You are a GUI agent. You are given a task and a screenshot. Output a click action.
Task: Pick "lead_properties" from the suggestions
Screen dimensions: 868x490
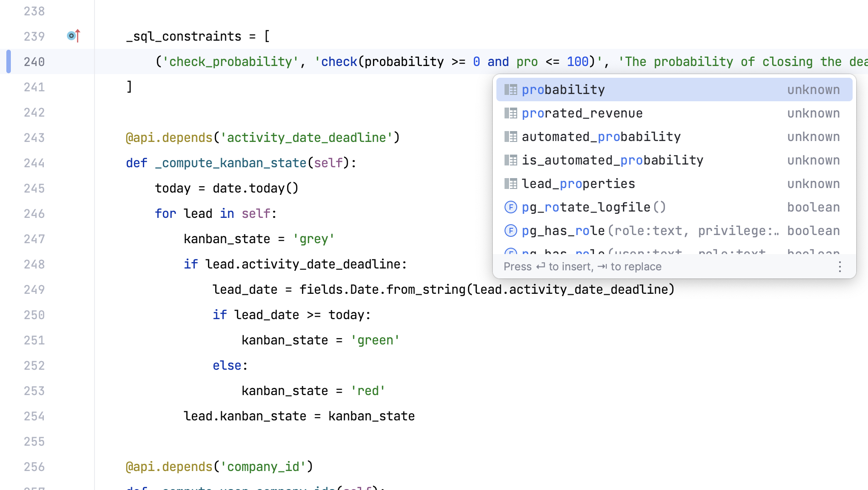click(x=579, y=184)
